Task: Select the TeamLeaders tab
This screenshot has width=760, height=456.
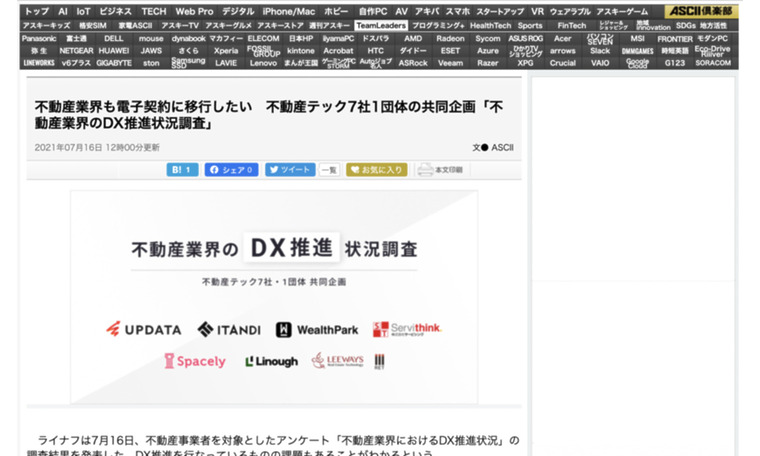Action: click(x=380, y=25)
